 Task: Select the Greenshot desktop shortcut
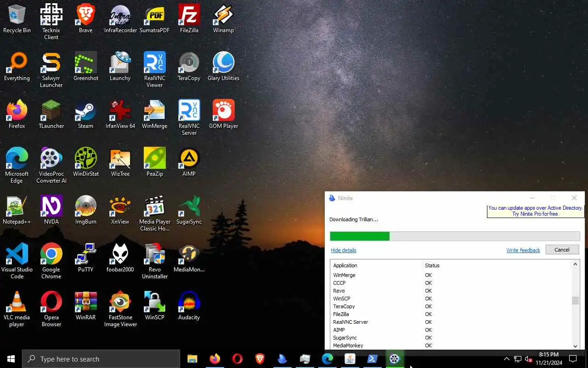tap(86, 67)
